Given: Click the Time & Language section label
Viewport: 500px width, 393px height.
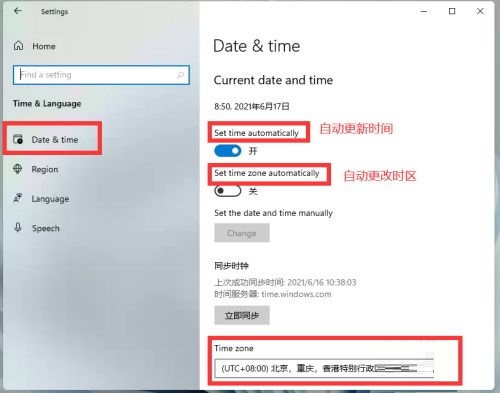Looking at the screenshot, I should (47, 103).
